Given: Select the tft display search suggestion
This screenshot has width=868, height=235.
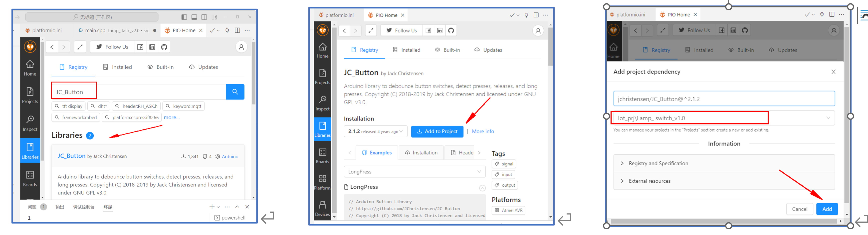Looking at the screenshot, I should coord(69,106).
